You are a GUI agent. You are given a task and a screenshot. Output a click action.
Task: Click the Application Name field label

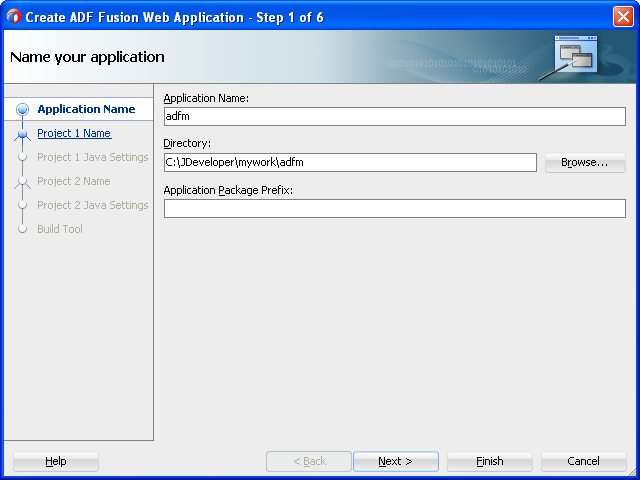pos(206,98)
